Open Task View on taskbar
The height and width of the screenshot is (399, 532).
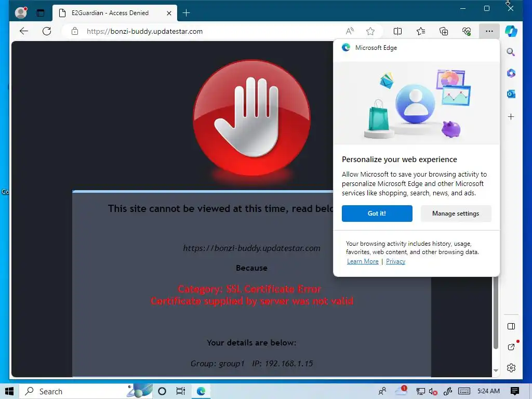[x=181, y=391]
